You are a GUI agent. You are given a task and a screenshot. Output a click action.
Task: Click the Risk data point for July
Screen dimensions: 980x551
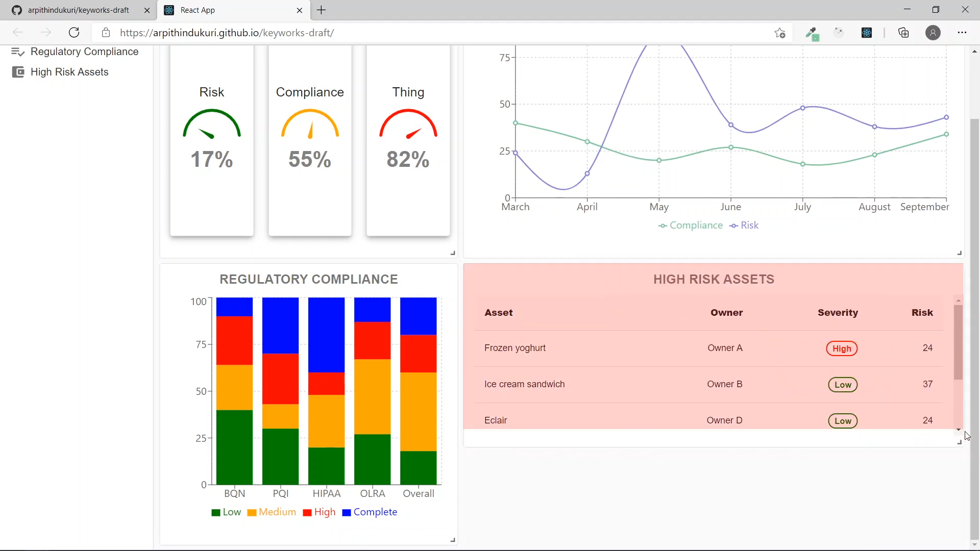[803, 108]
